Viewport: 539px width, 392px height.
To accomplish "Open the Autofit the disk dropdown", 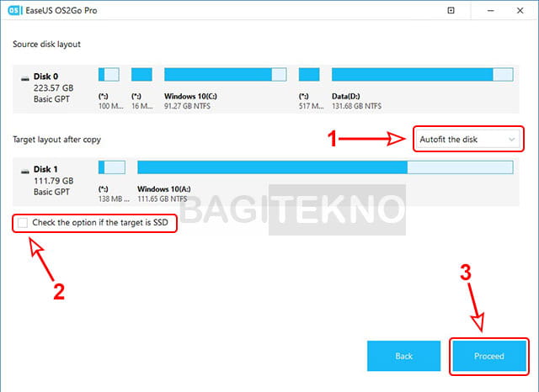I will (468, 139).
